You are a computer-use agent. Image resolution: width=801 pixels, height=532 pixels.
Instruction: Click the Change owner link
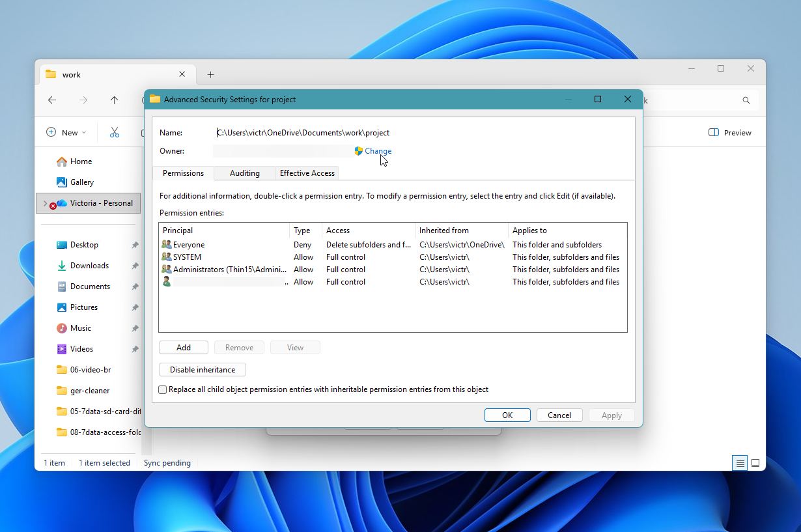tap(378, 151)
